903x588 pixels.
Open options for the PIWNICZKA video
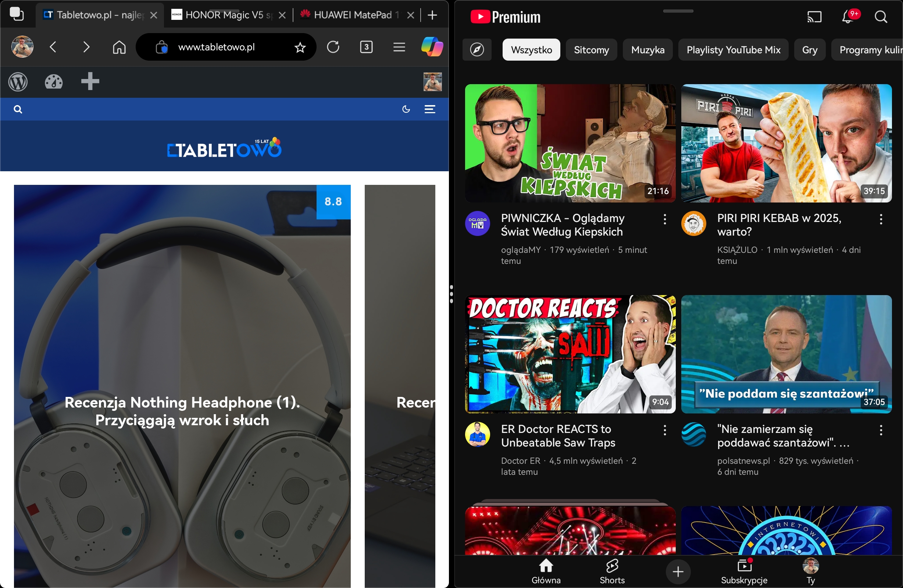click(x=665, y=219)
